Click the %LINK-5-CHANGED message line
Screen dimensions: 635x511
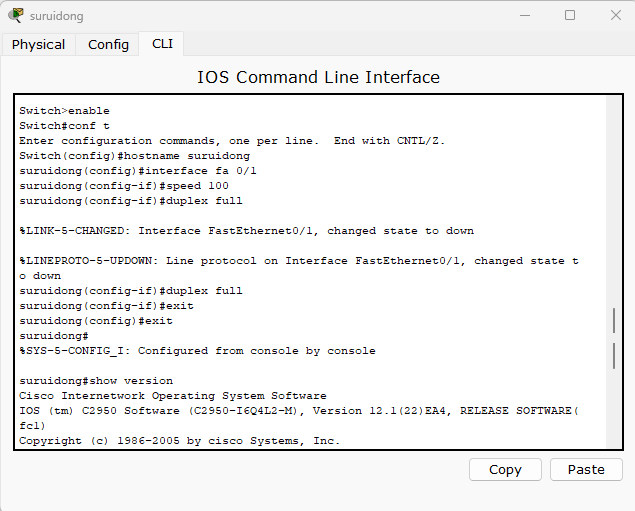246,231
